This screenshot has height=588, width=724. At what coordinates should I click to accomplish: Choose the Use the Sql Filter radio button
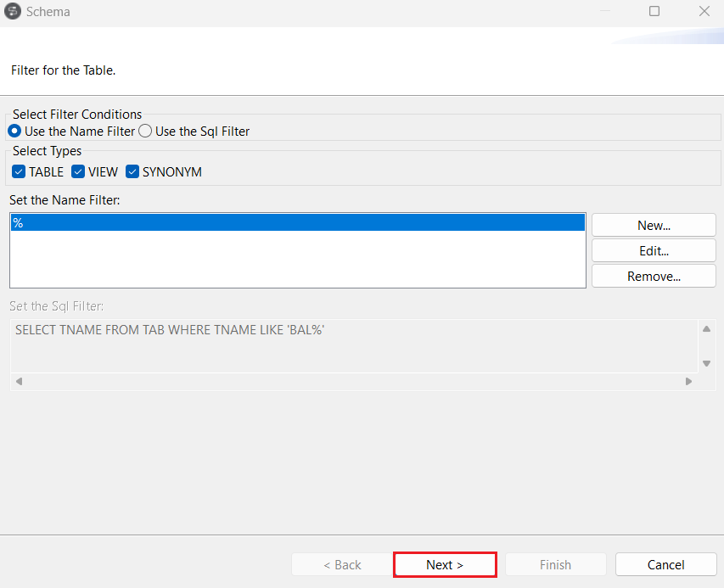pos(145,132)
